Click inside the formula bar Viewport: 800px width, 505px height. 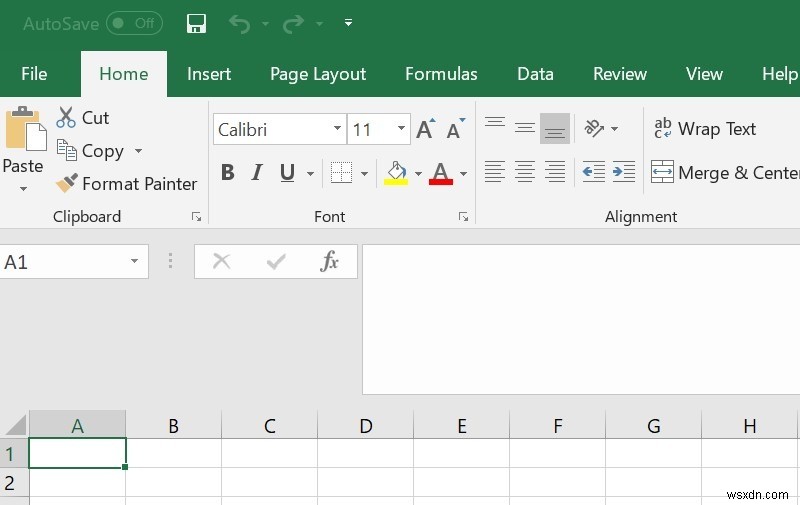581,319
